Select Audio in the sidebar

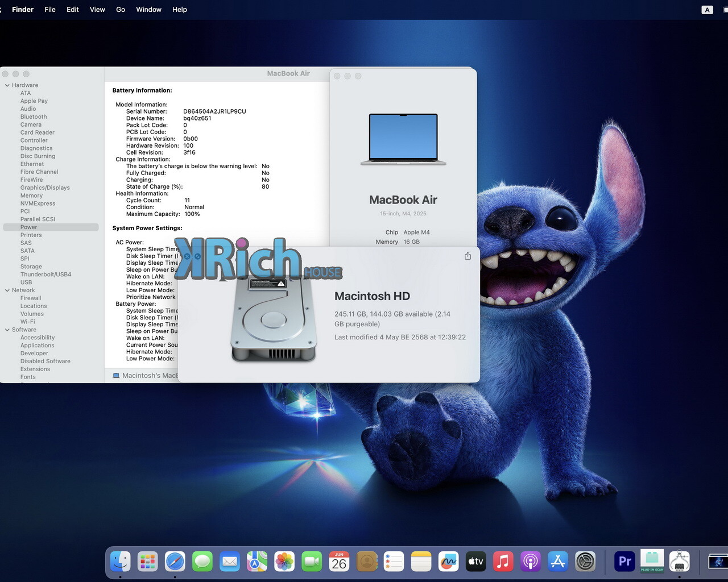(28, 109)
